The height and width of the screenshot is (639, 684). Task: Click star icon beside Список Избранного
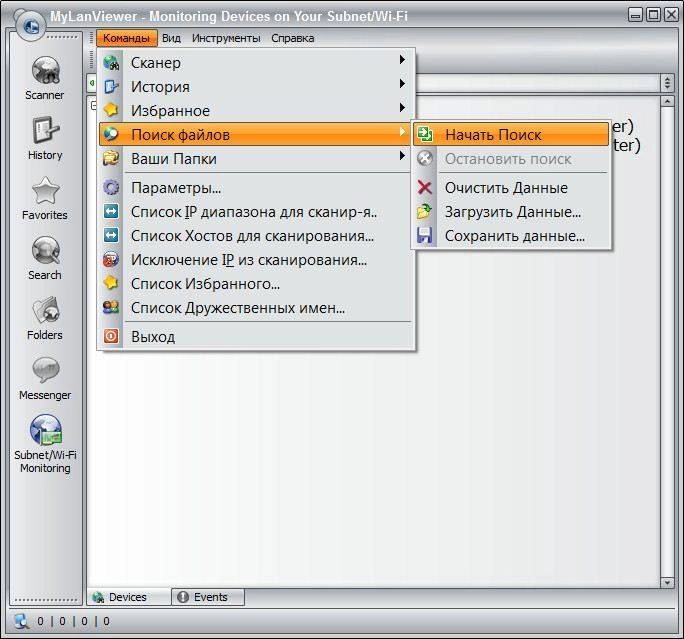[x=111, y=283]
